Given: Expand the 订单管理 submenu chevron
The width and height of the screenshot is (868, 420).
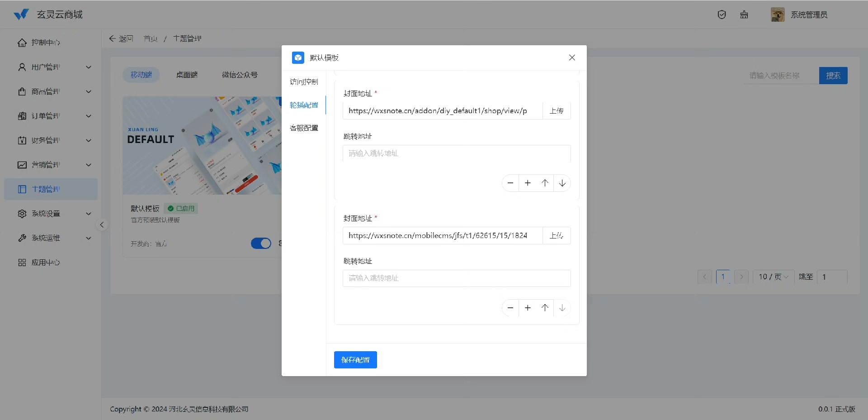Looking at the screenshot, I should (x=89, y=116).
